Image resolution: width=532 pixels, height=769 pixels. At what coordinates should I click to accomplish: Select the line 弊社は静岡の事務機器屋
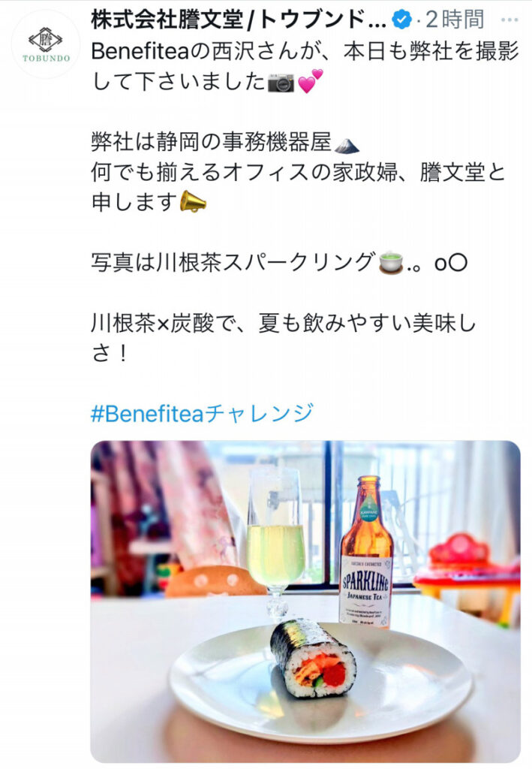click(x=212, y=143)
